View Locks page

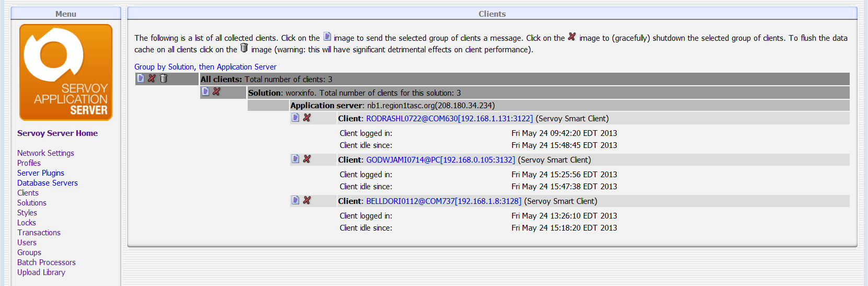coord(27,223)
